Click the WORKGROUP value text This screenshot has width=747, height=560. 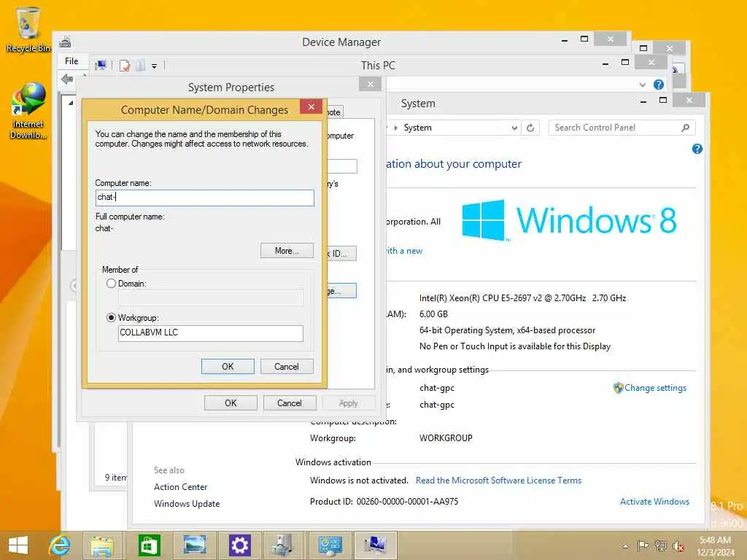click(446, 437)
